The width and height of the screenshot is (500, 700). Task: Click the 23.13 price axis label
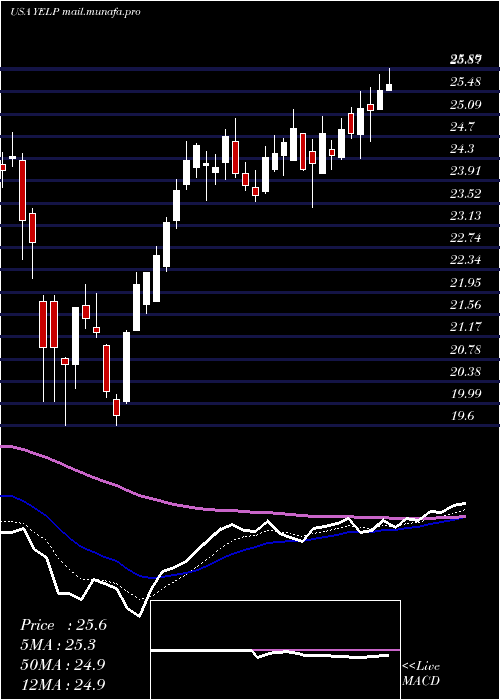click(x=466, y=216)
